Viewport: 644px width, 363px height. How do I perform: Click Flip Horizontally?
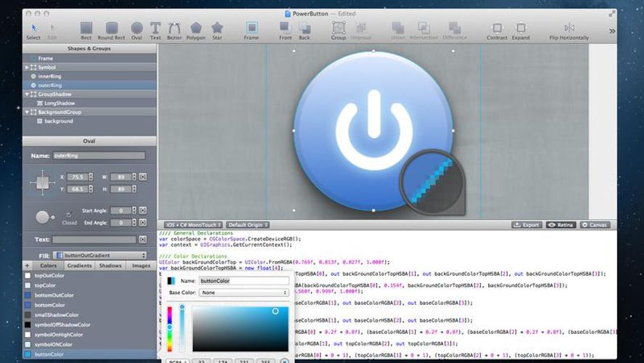point(569,30)
